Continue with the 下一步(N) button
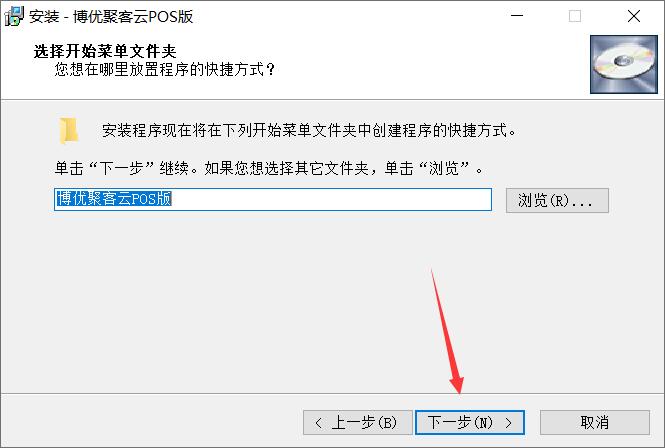Screen dimensions: 665x448 (x=470, y=423)
